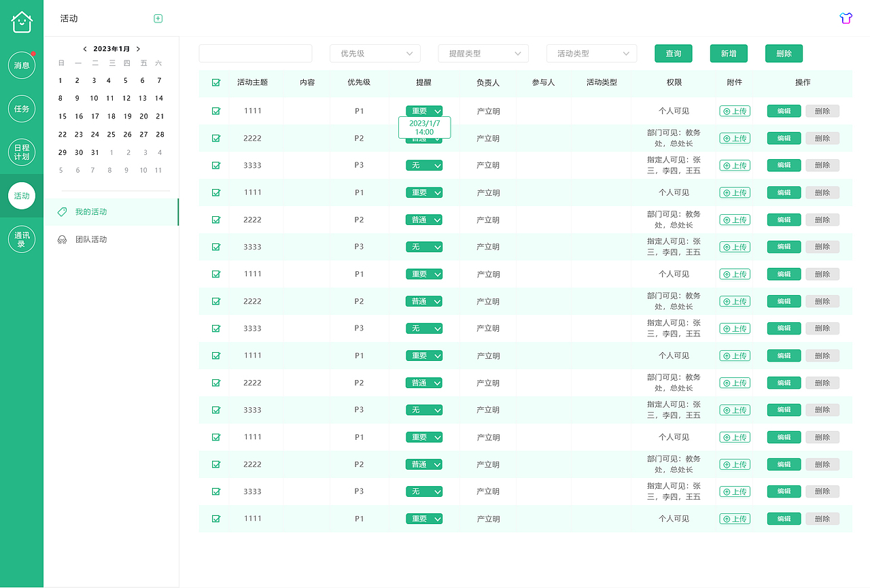870x588 pixels.
Task: Switch to 我的活动 view
Action: pos(111,212)
